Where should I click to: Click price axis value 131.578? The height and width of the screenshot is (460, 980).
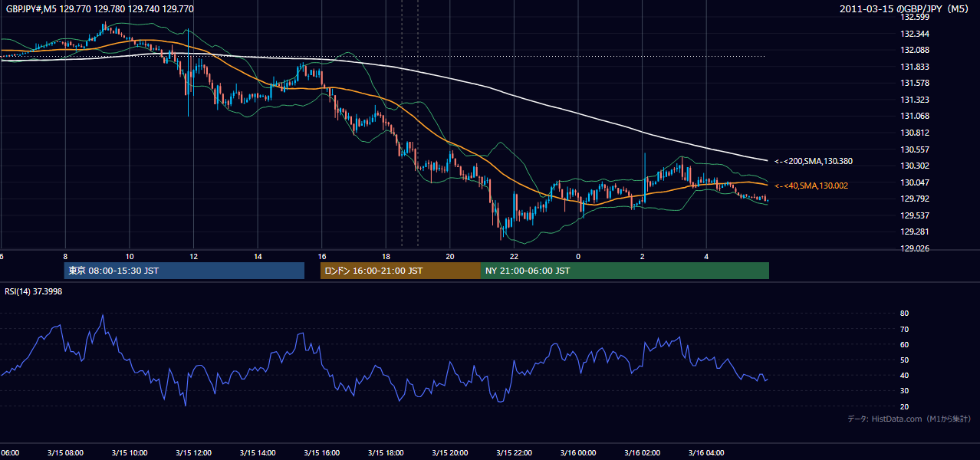coord(914,83)
